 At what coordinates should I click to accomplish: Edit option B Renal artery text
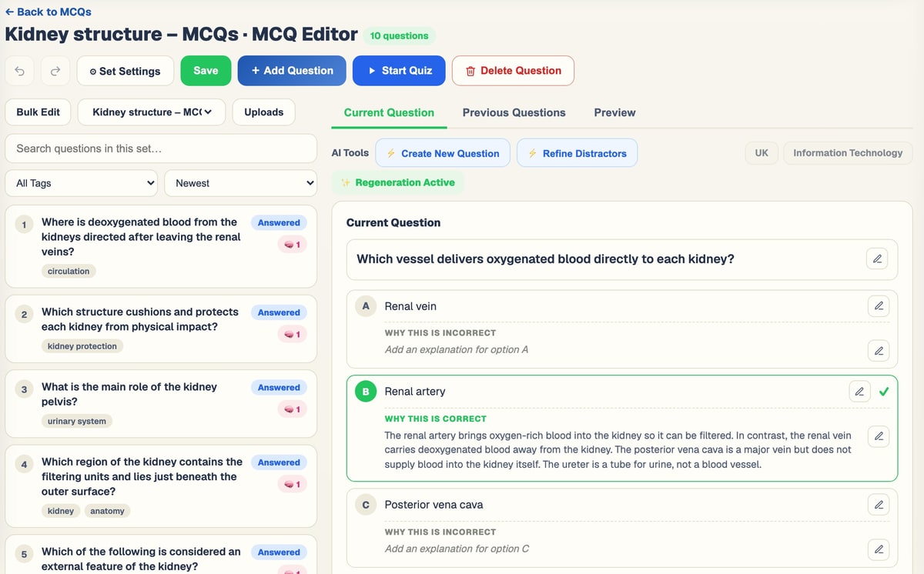click(x=860, y=392)
